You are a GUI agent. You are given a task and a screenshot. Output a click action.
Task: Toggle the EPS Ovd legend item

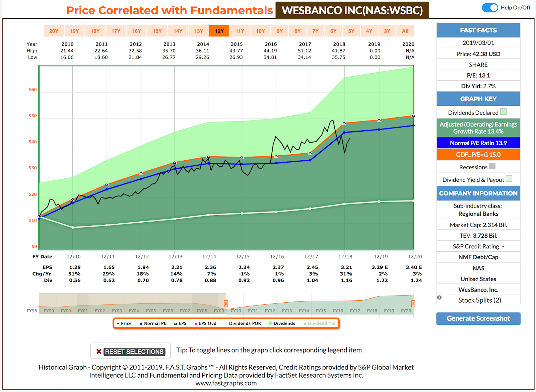(205, 323)
